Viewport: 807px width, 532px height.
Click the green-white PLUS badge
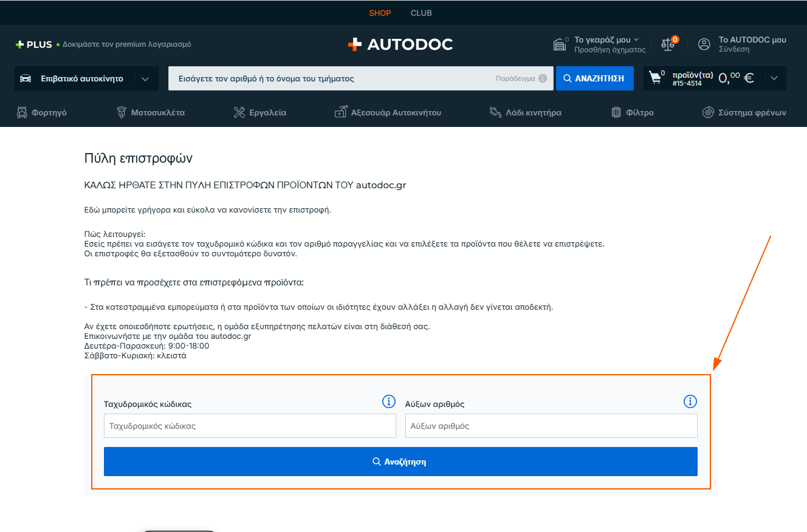point(34,44)
